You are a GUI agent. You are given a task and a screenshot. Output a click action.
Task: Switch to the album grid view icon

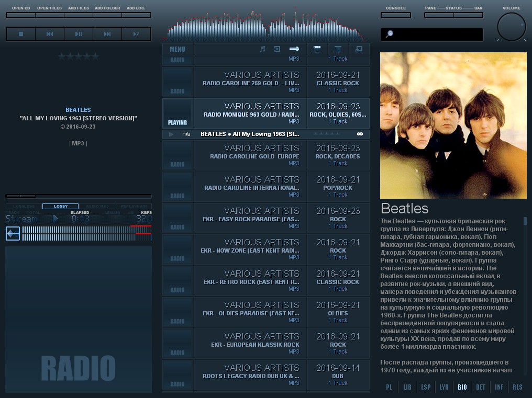317,49
